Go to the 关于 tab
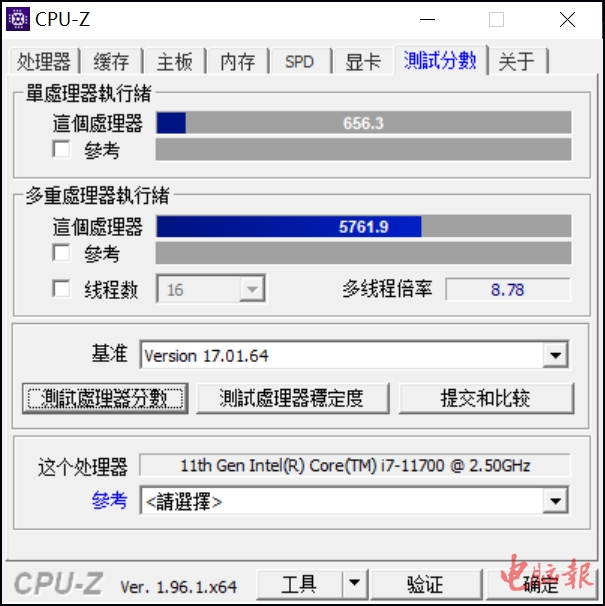 517,61
